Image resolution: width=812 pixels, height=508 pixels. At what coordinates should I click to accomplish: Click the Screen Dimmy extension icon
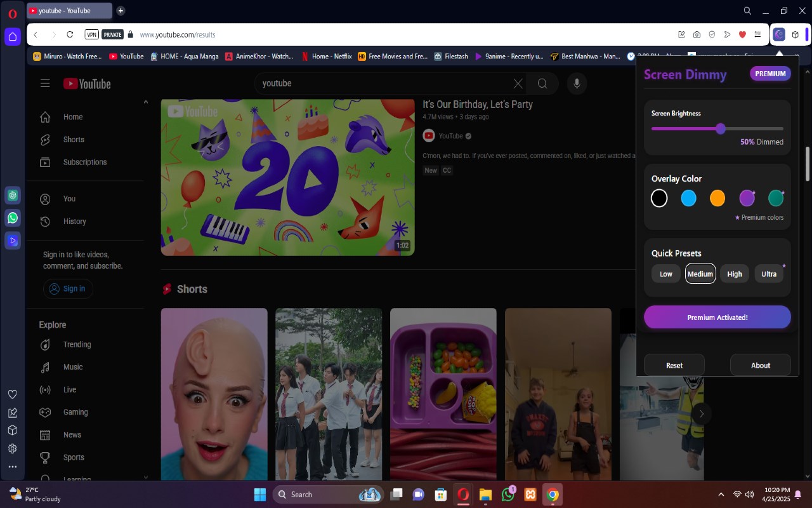pyautogui.click(x=780, y=34)
